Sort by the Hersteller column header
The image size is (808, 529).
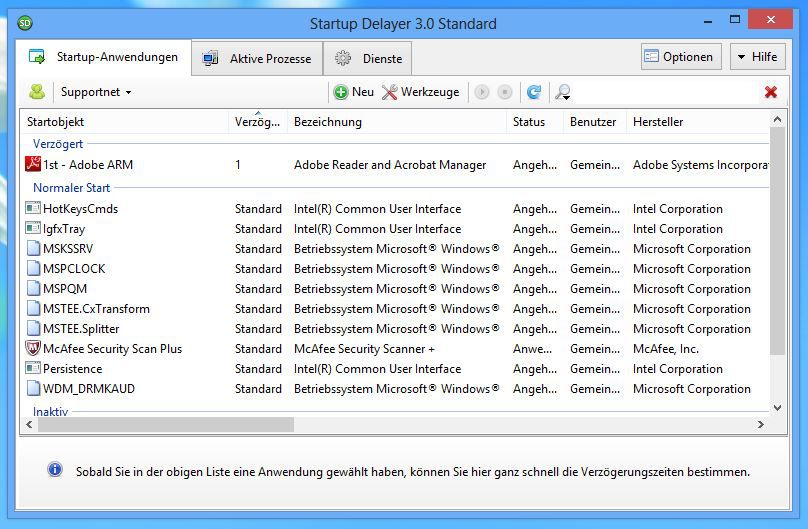tap(698, 122)
